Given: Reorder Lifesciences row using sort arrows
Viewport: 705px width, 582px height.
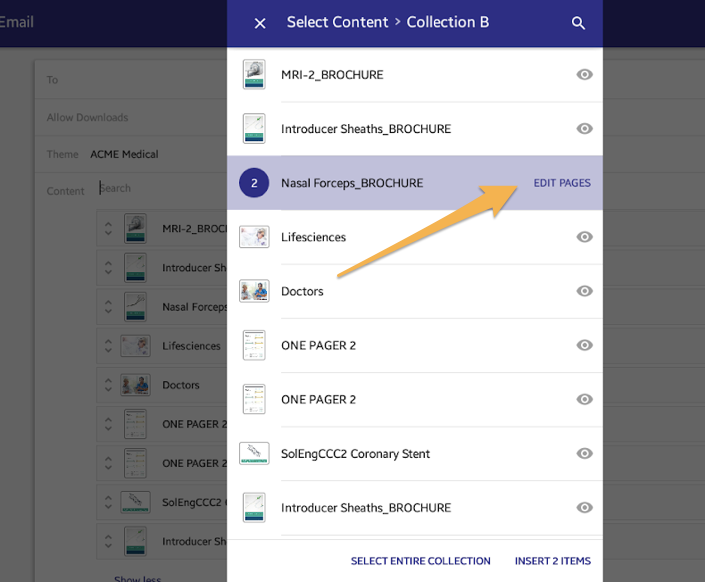Looking at the screenshot, I should pyautogui.click(x=108, y=346).
